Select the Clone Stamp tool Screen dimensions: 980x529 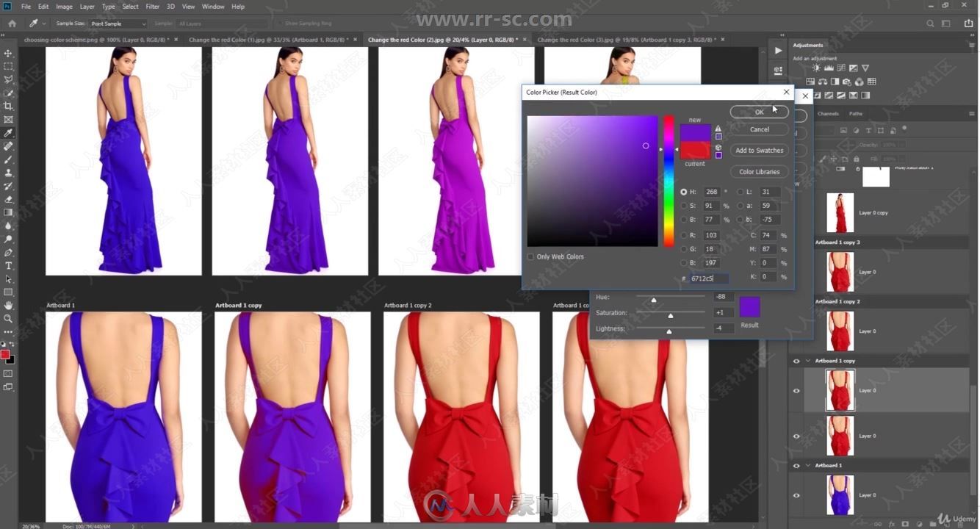pyautogui.click(x=8, y=173)
